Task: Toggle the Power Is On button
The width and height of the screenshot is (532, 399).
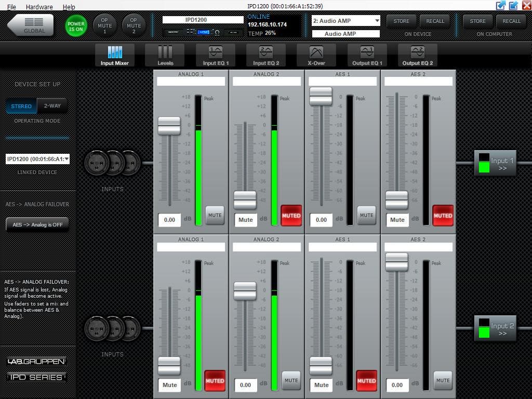Action: click(76, 26)
